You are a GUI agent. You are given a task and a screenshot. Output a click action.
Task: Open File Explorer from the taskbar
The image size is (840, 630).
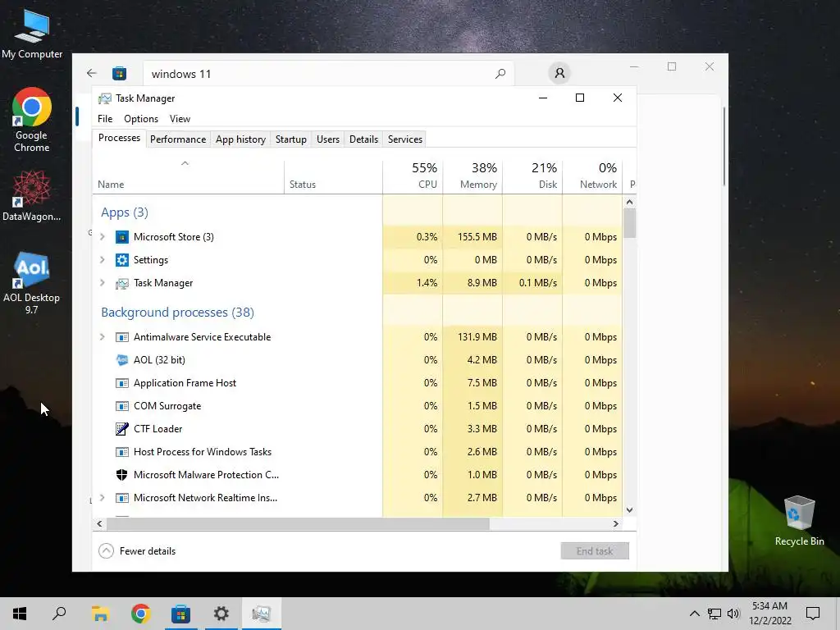point(100,614)
